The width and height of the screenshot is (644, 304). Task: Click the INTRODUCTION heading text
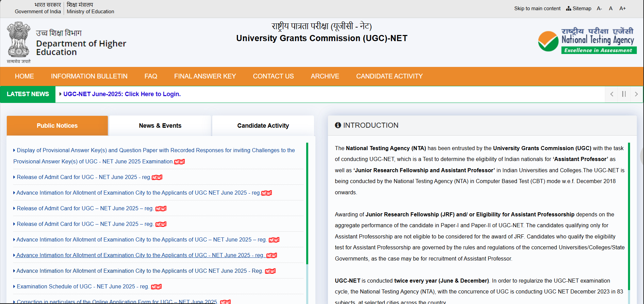[x=371, y=125]
